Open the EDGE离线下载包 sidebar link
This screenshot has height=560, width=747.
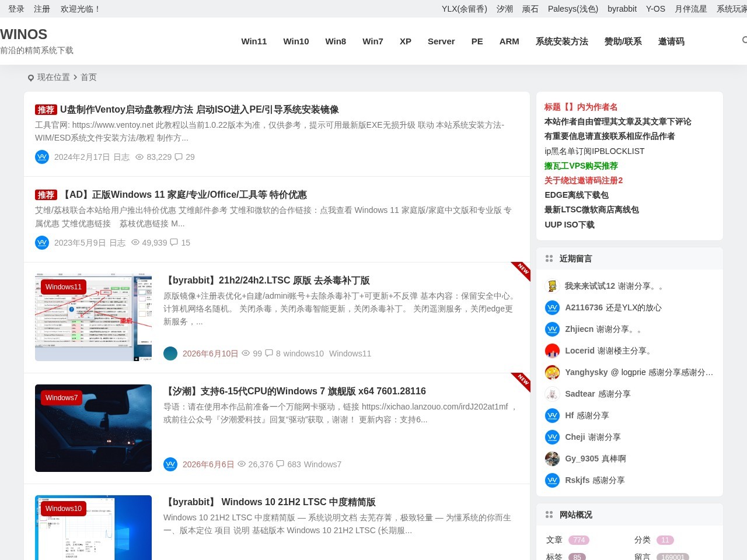tap(577, 195)
